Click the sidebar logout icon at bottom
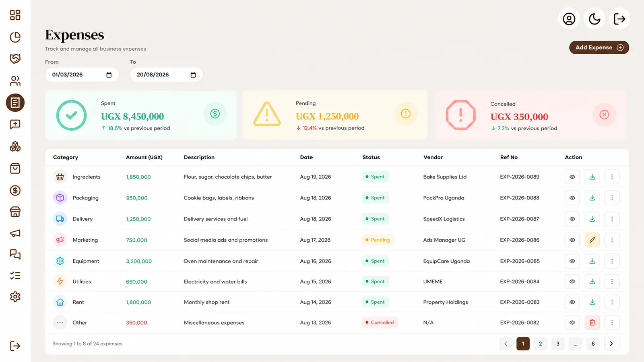The image size is (644, 362). point(15,346)
